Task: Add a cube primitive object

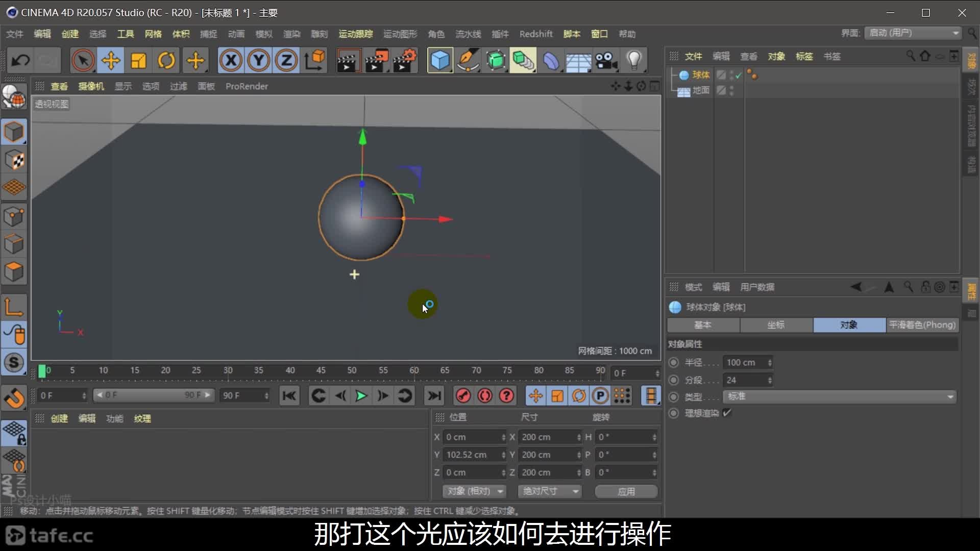Action: tap(440, 61)
